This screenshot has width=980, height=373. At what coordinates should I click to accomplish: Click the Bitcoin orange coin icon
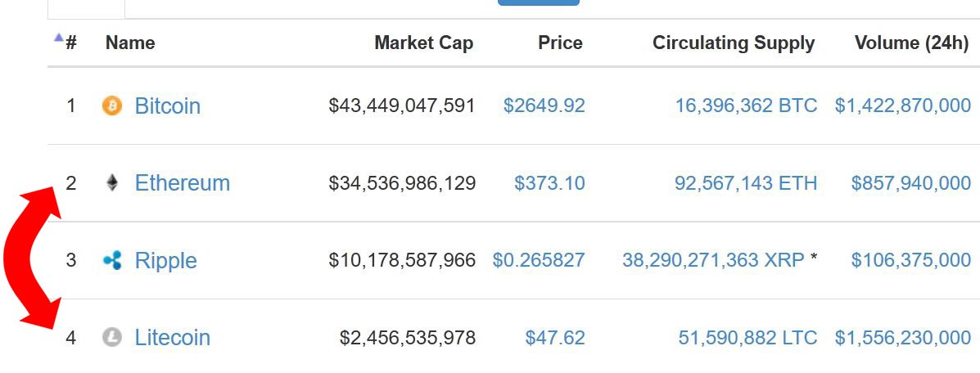112,106
